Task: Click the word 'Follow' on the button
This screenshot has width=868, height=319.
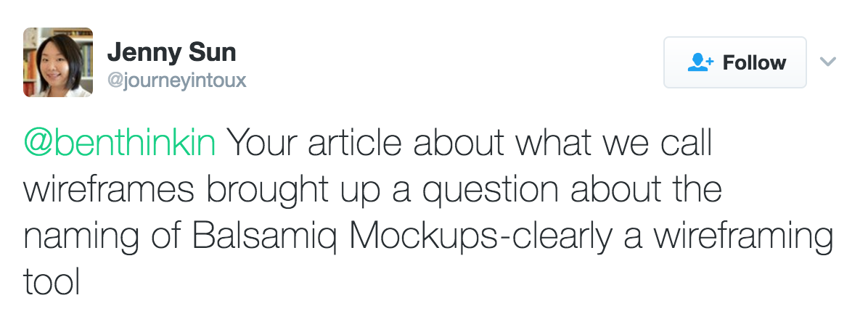Action: pos(754,62)
